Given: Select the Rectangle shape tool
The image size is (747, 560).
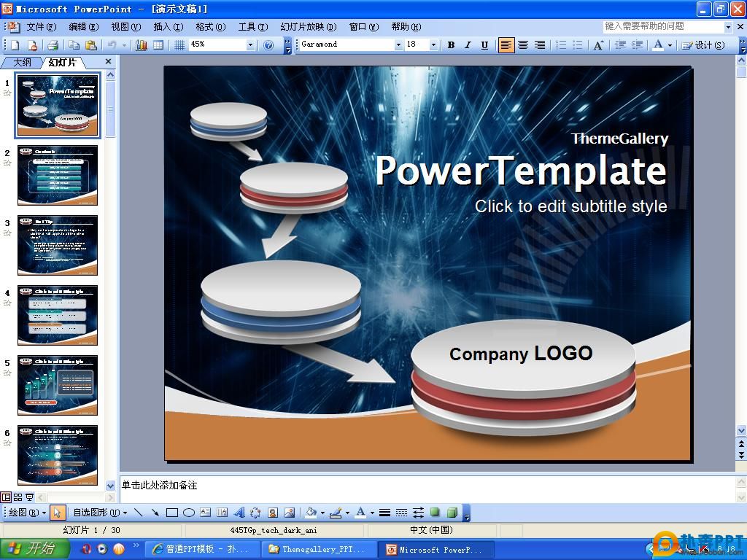Looking at the screenshot, I should (x=172, y=513).
